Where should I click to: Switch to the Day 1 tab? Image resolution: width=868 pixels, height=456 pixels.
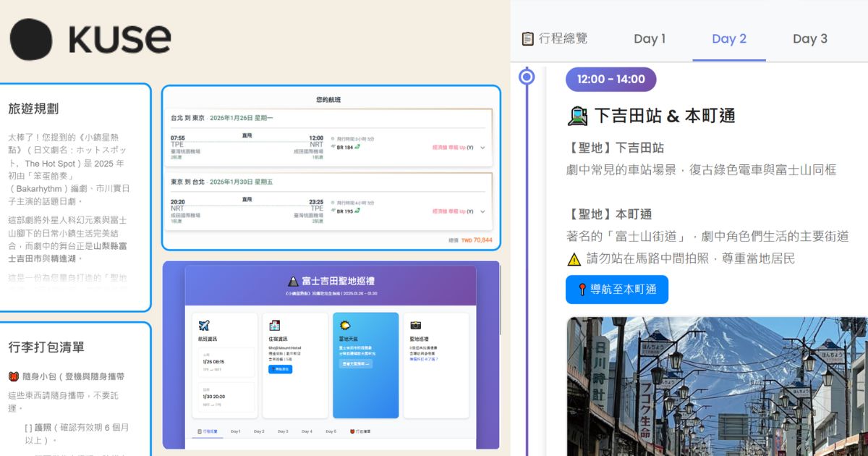[650, 39]
